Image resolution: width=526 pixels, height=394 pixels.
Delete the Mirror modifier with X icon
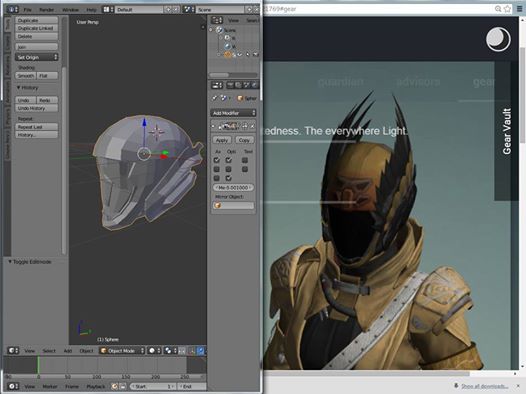pos(252,126)
